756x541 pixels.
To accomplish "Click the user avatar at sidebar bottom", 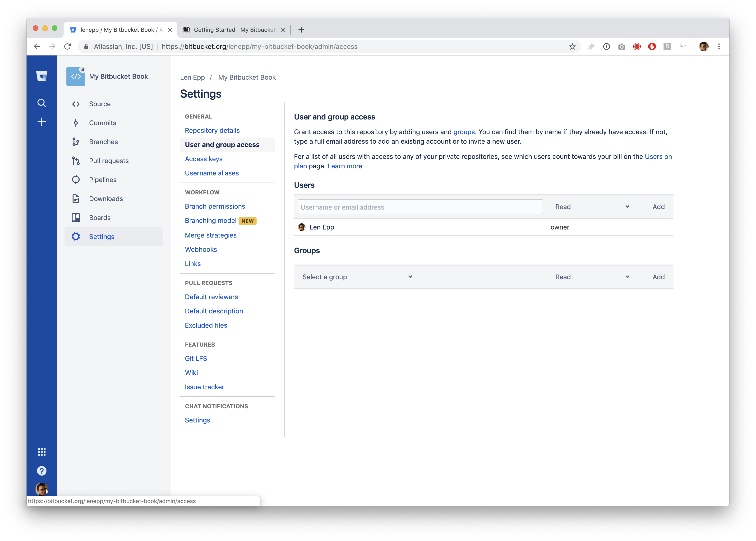I will coord(42,489).
